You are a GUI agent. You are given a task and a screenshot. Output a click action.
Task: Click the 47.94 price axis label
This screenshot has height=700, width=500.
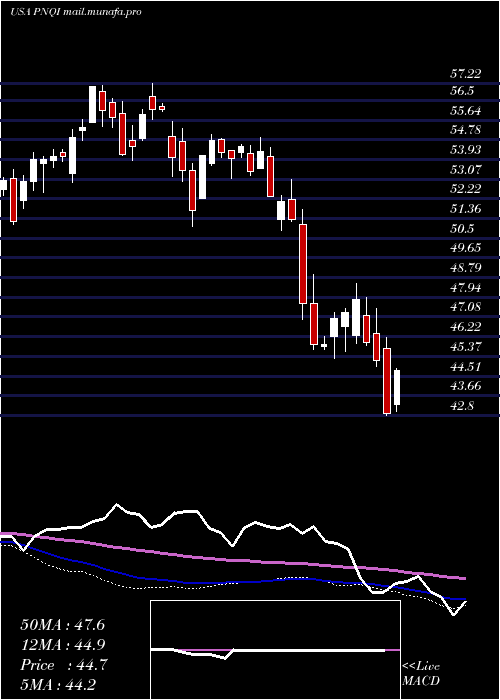[x=465, y=287]
